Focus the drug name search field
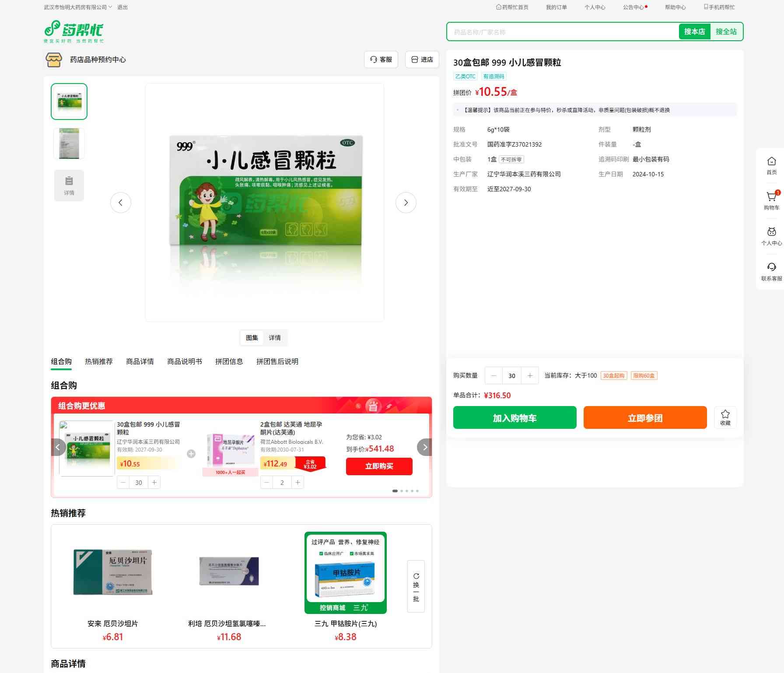The image size is (784, 673). coord(562,32)
